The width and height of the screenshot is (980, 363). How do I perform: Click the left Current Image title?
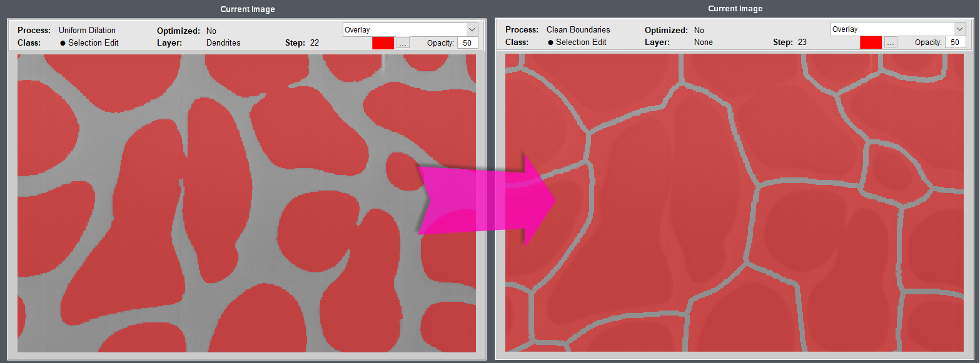[x=248, y=9]
